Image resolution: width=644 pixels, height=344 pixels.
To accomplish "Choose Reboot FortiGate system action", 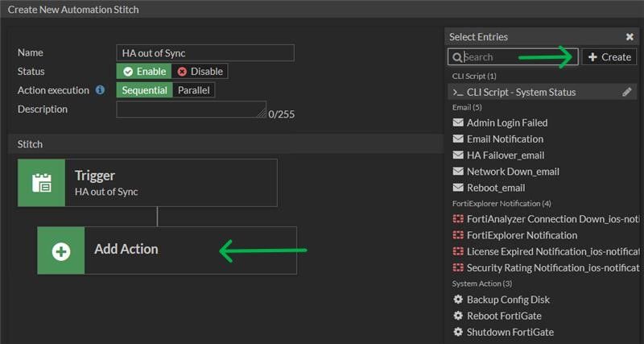I will [506, 316].
